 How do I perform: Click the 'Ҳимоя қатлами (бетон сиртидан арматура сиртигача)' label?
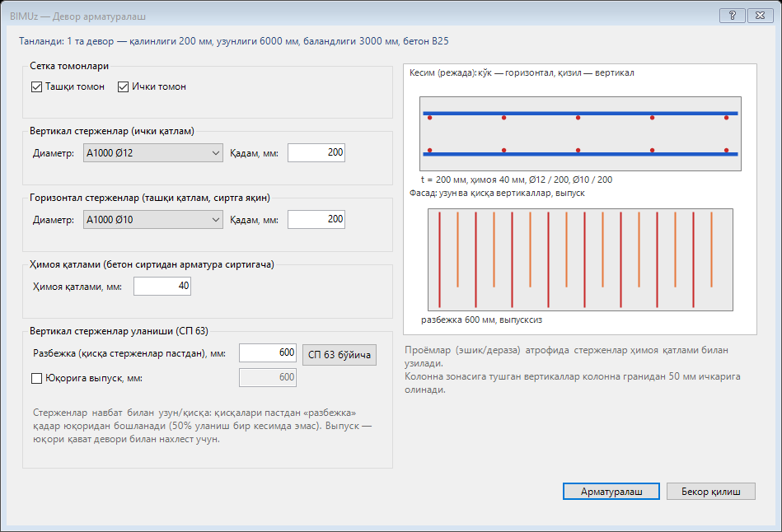coord(152,264)
